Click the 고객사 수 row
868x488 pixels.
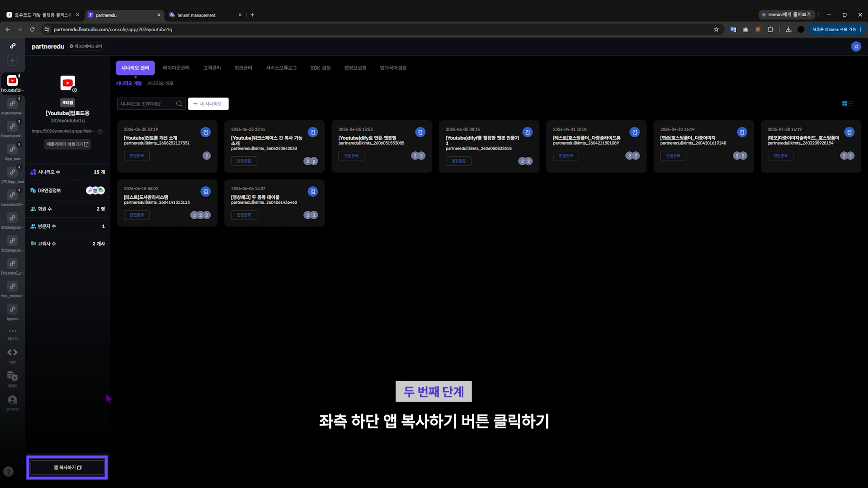coord(68,244)
